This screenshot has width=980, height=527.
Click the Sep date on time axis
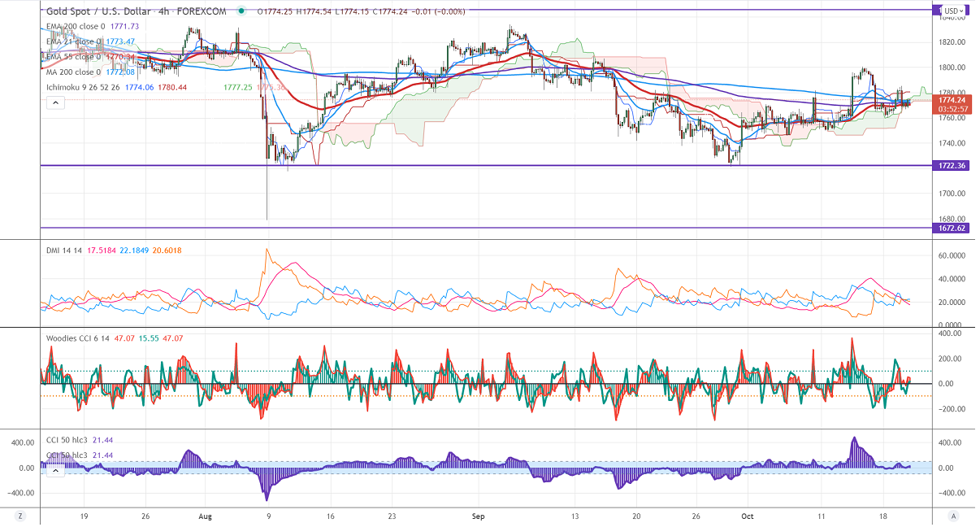pos(479,516)
